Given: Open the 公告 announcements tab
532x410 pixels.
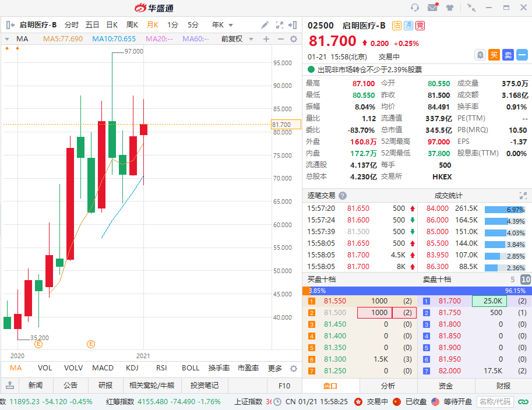Looking at the screenshot, I should (71, 385).
